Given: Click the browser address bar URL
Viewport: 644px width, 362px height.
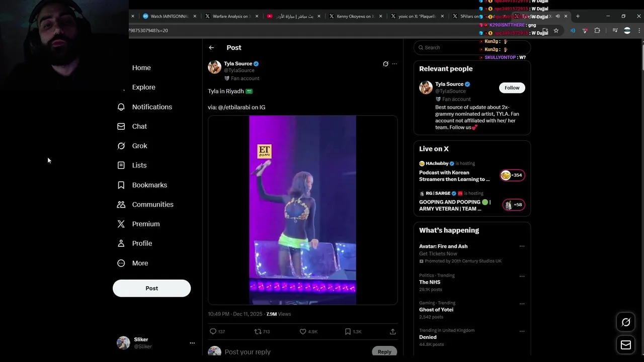Looking at the screenshot, I should click(x=148, y=31).
